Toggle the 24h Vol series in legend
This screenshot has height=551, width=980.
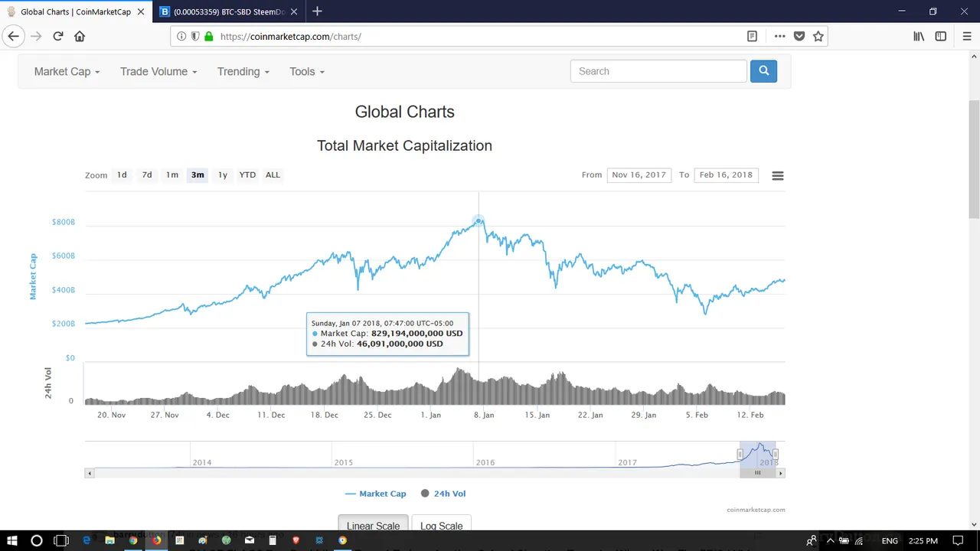[x=443, y=494]
